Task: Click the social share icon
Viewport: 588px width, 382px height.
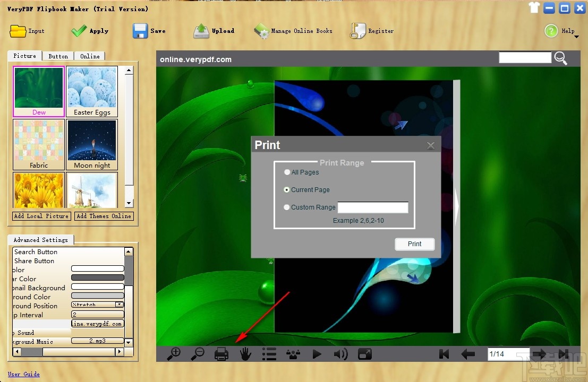Action: coord(293,353)
